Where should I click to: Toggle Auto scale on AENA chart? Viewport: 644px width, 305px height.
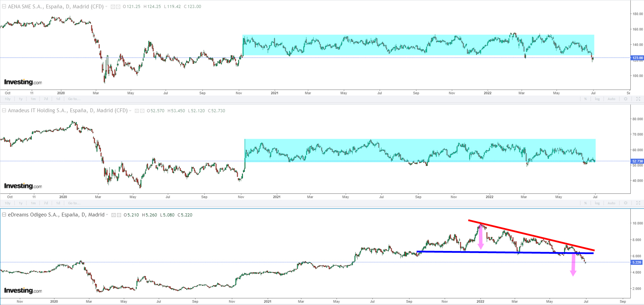tap(611, 99)
